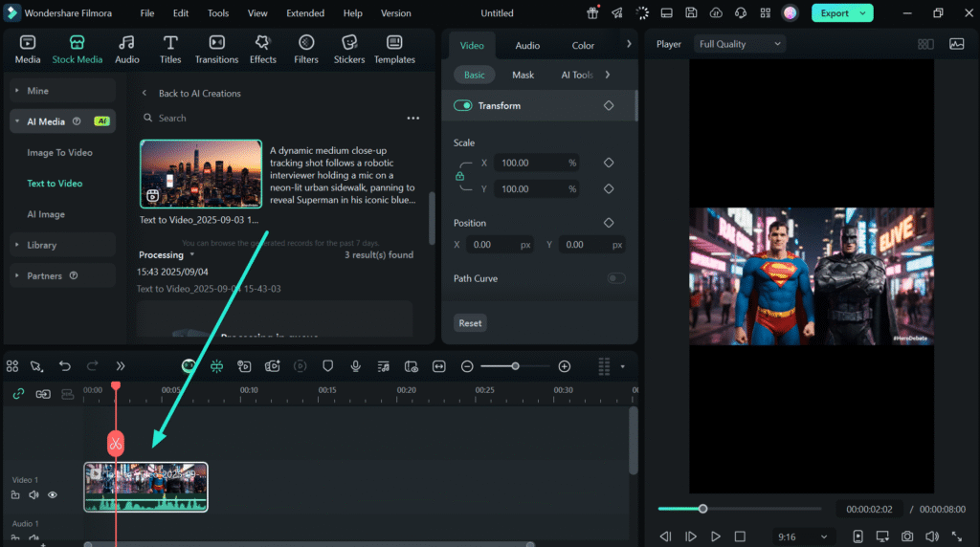This screenshot has width=980, height=547.
Task: Open the Effects tab
Action: [x=262, y=50]
